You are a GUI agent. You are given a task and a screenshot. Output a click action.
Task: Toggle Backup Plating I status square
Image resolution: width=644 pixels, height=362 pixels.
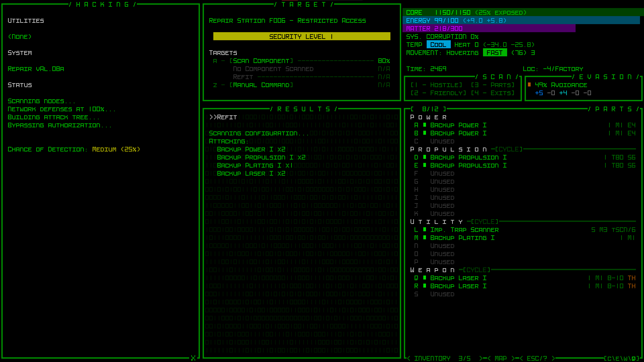click(425, 238)
